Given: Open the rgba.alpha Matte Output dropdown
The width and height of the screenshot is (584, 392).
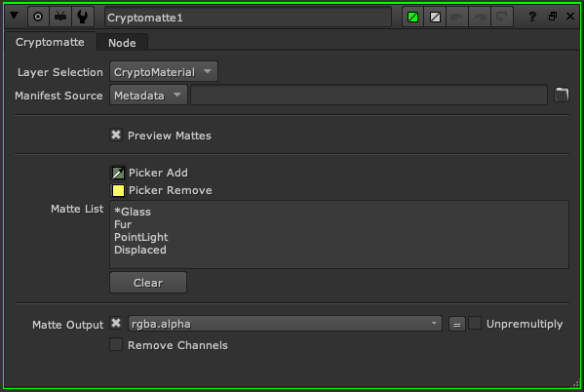Looking at the screenshot, I should 285,324.
